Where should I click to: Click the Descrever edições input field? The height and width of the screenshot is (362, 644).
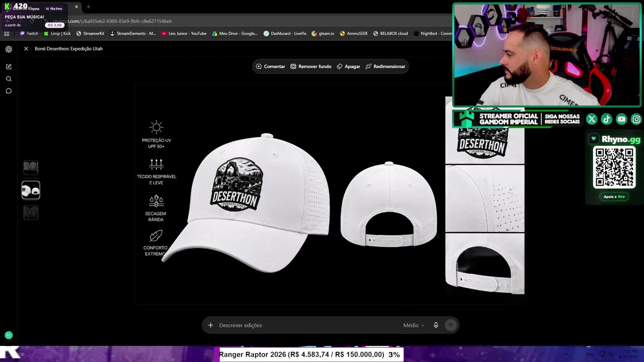[308, 325]
